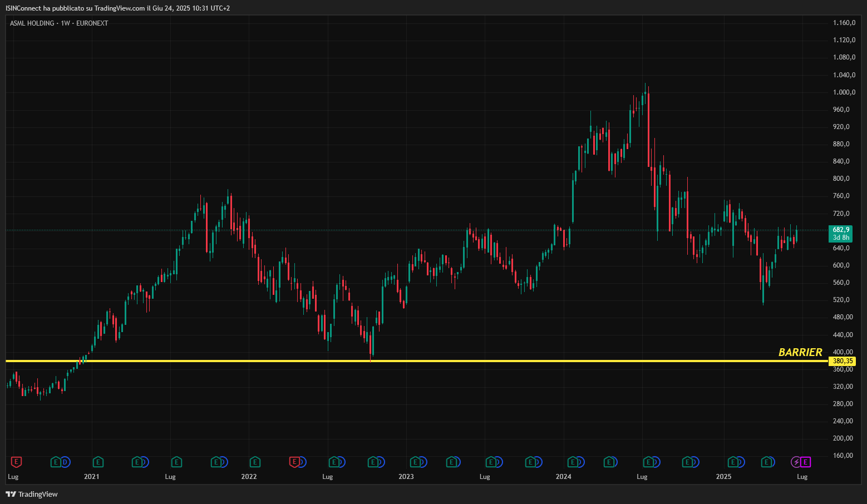Click the 520,0 price scale label

pyautogui.click(x=841, y=300)
